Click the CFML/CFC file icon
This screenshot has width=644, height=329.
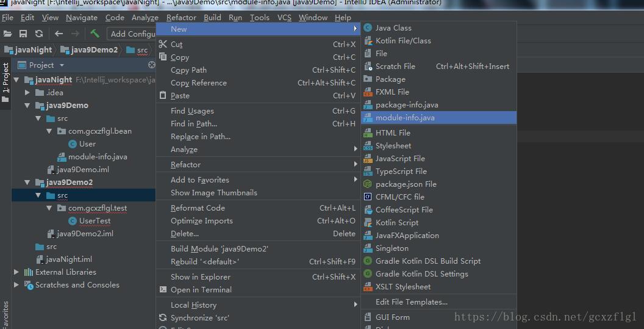coord(368,197)
